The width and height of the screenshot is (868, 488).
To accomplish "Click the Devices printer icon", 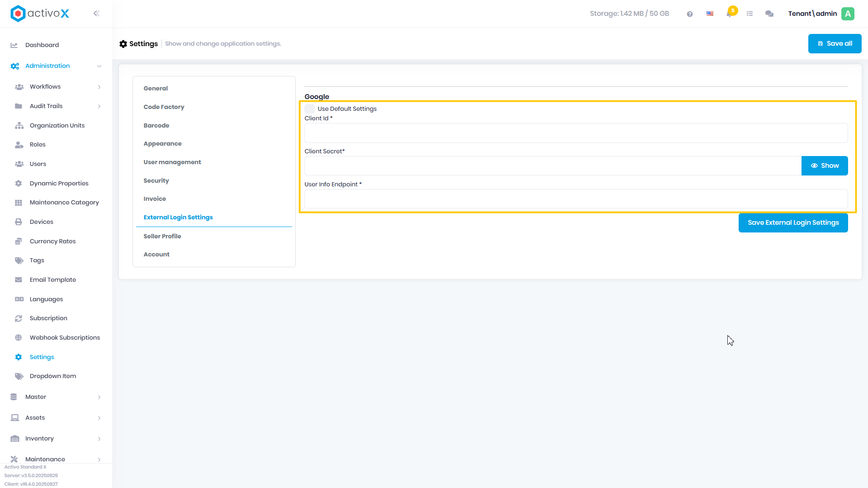I will tap(19, 222).
